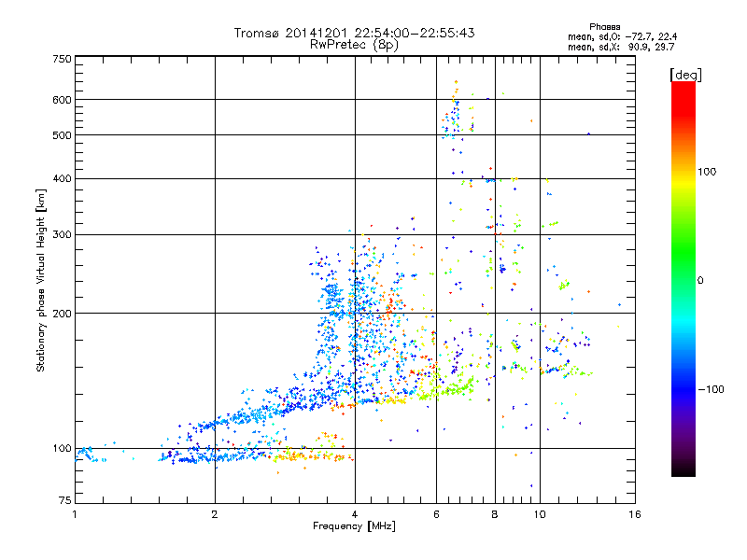Click the "Frequency [MHz]" x-axis label
The image size is (747, 560).
354,526
